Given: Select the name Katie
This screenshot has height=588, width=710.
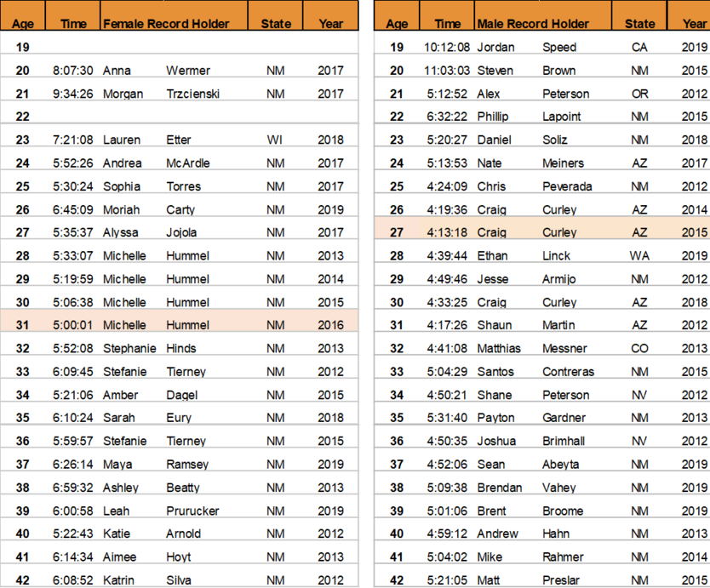Looking at the screenshot, I should [117, 534].
